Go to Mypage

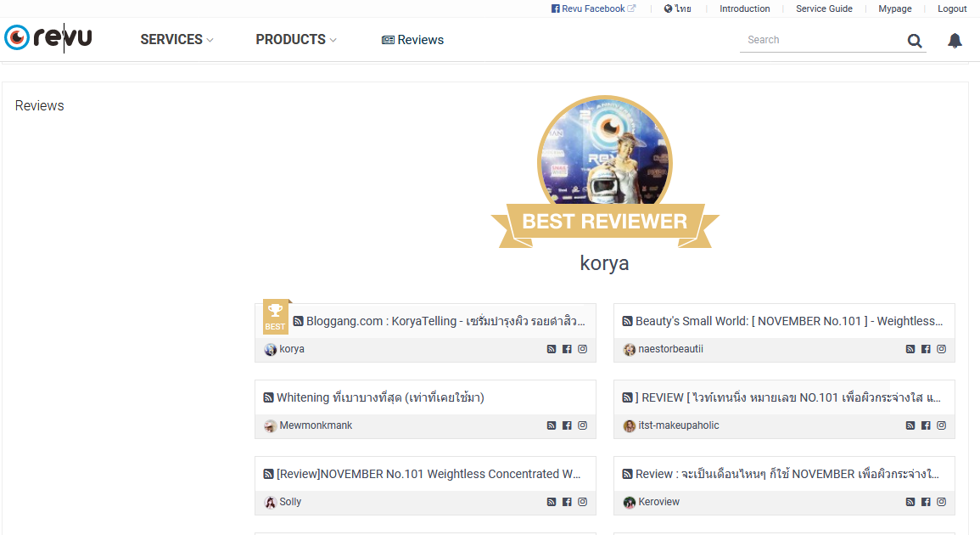895,8
